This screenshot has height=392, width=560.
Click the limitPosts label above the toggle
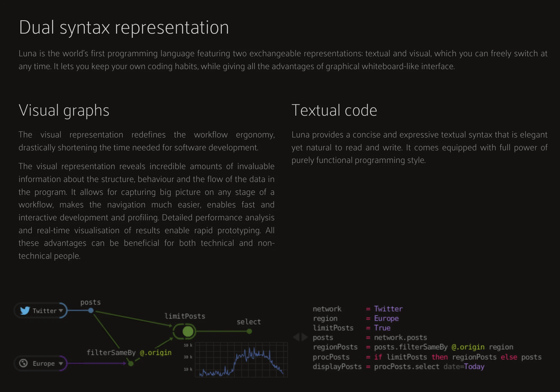185,316
